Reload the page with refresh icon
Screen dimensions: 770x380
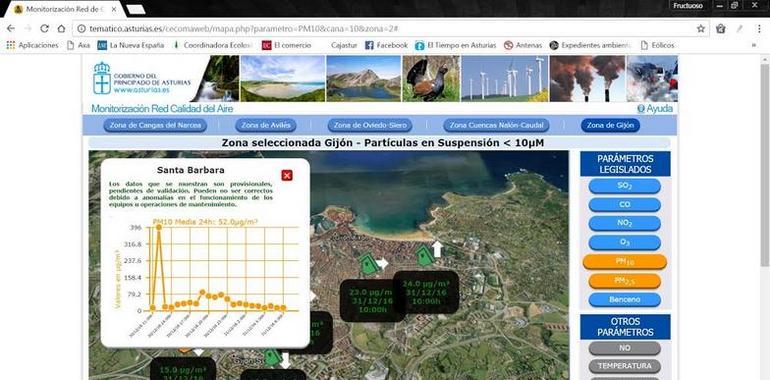(44, 29)
